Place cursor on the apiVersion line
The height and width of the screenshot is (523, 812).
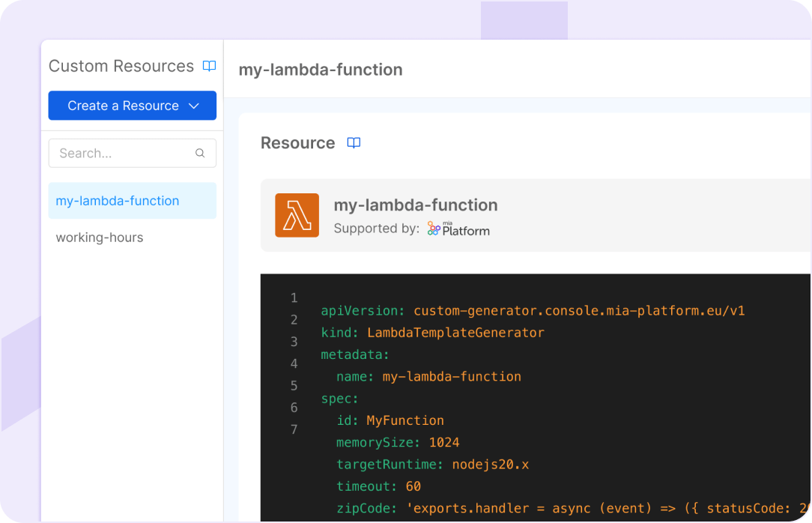pos(533,311)
